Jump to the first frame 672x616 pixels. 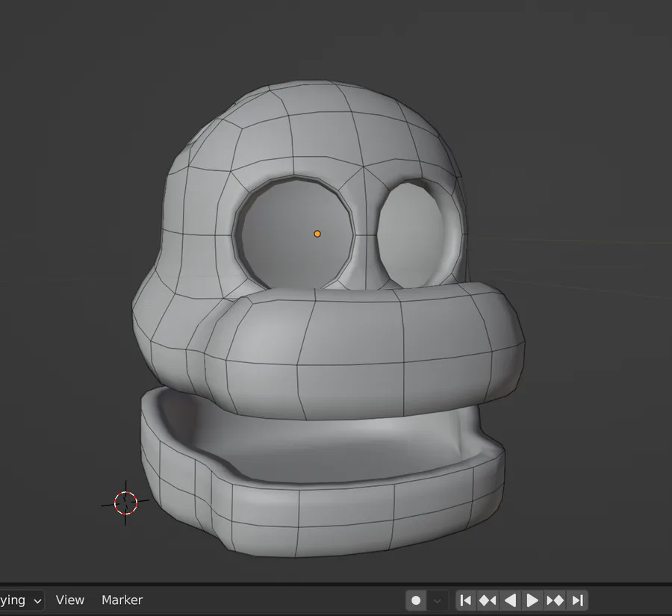(x=466, y=600)
